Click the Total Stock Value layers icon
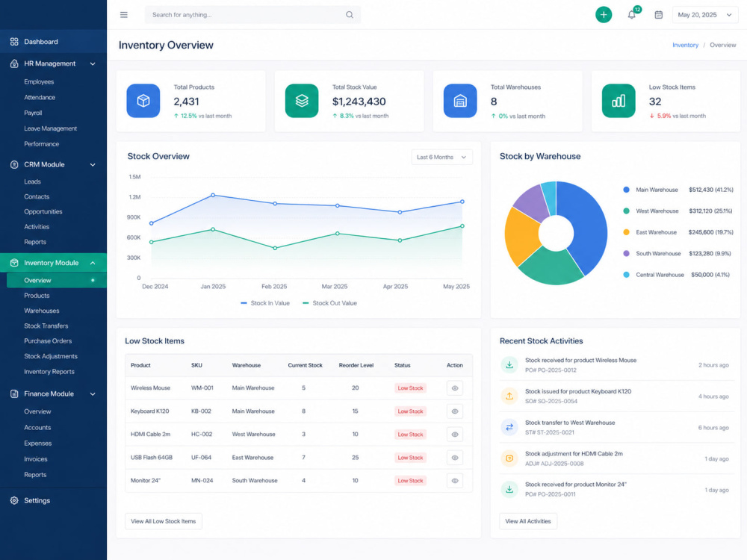This screenshot has width=747, height=560. 302,101
